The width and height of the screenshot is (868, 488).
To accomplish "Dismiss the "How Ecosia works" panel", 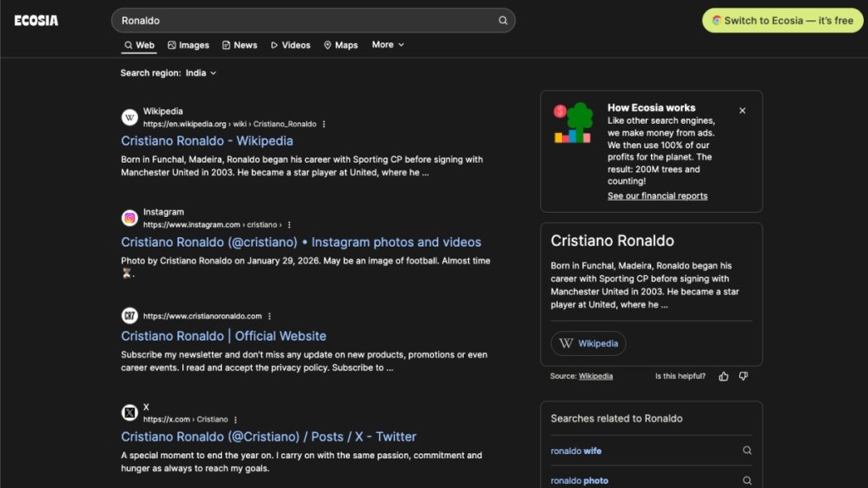I will pyautogui.click(x=743, y=110).
